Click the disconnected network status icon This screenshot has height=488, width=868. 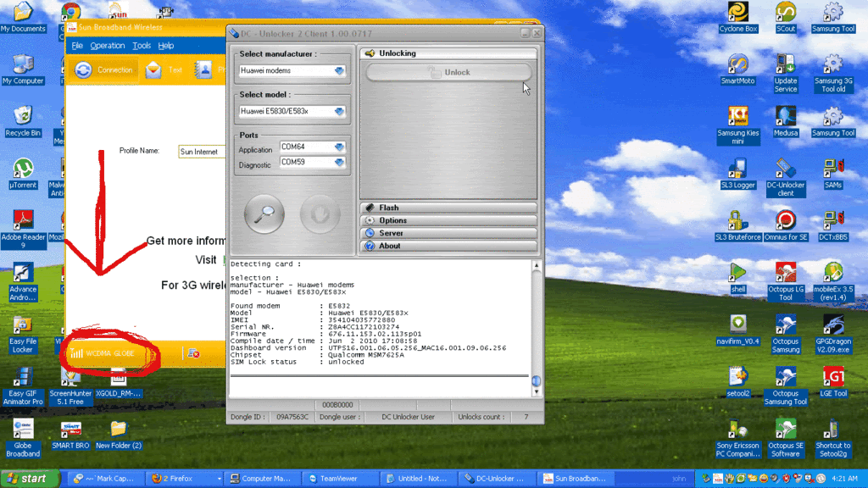point(193,353)
